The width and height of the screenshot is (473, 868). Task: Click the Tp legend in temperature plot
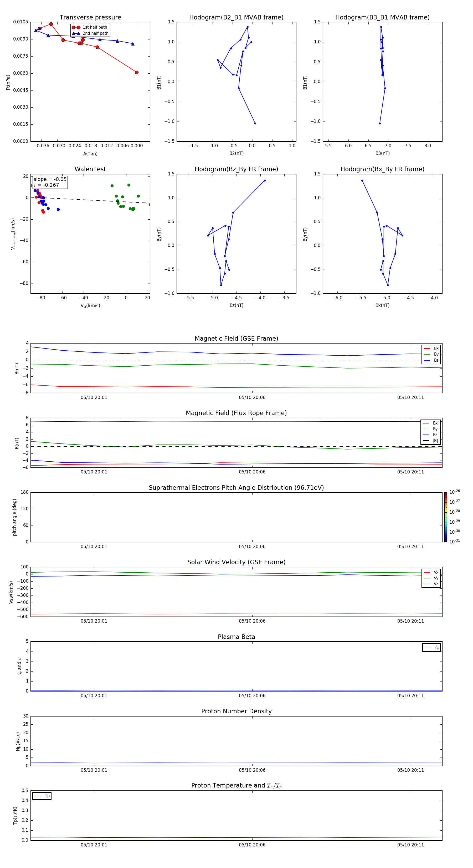pyautogui.click(x=42, y=796)
